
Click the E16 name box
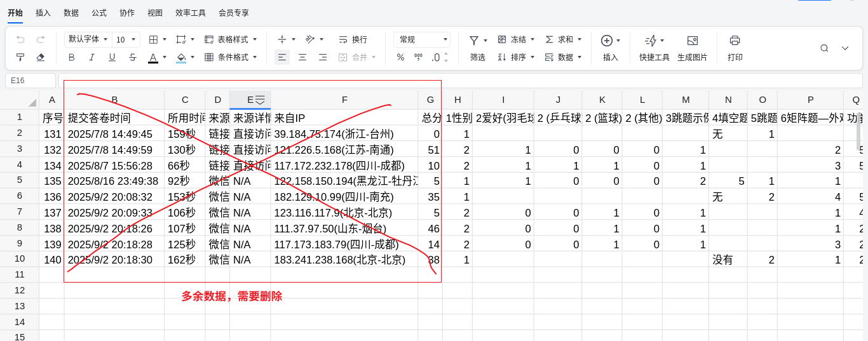31,81
